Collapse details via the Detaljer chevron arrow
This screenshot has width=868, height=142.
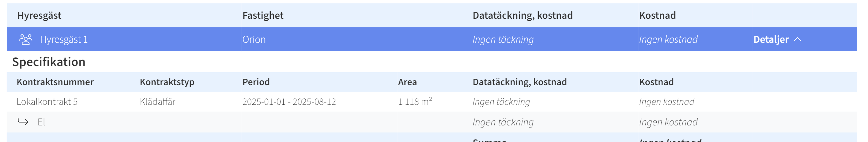(x=798, y=40)
